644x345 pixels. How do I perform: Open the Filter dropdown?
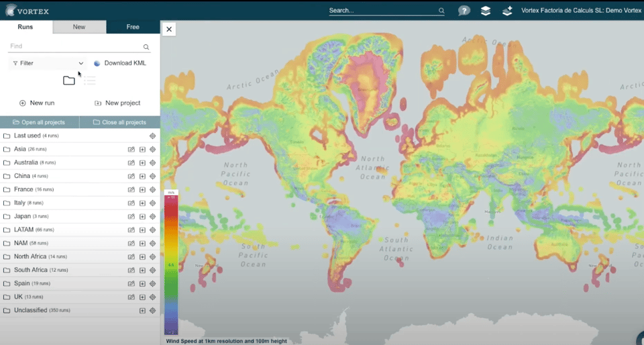[x=48, y=63]
